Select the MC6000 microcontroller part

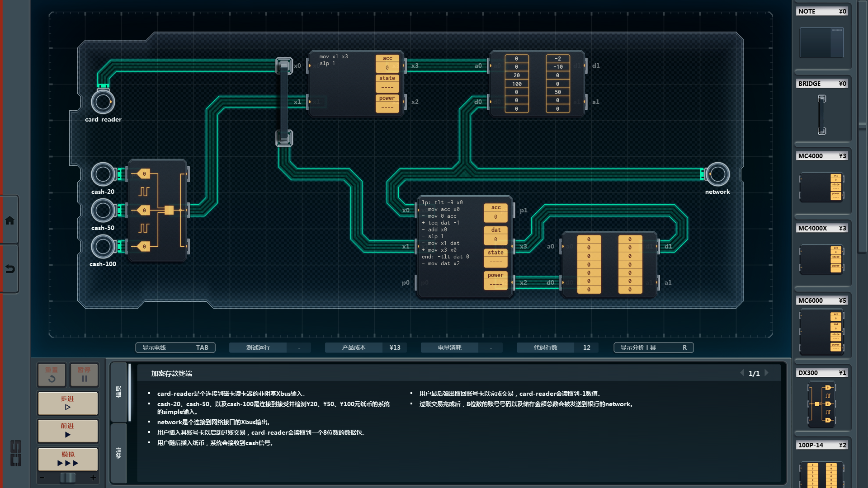pyautogui.click(x=821, y=332)
